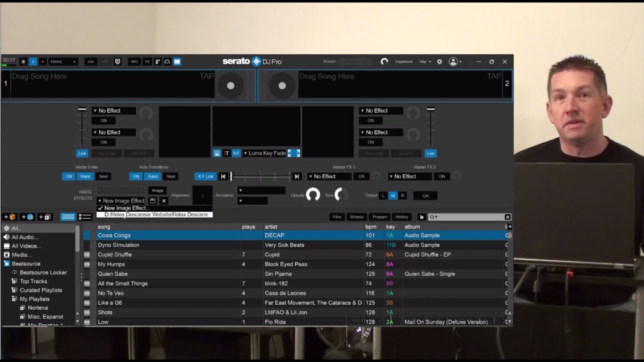Click Auto Transitions Next button
644x362 pixels.
coord(171,176)
